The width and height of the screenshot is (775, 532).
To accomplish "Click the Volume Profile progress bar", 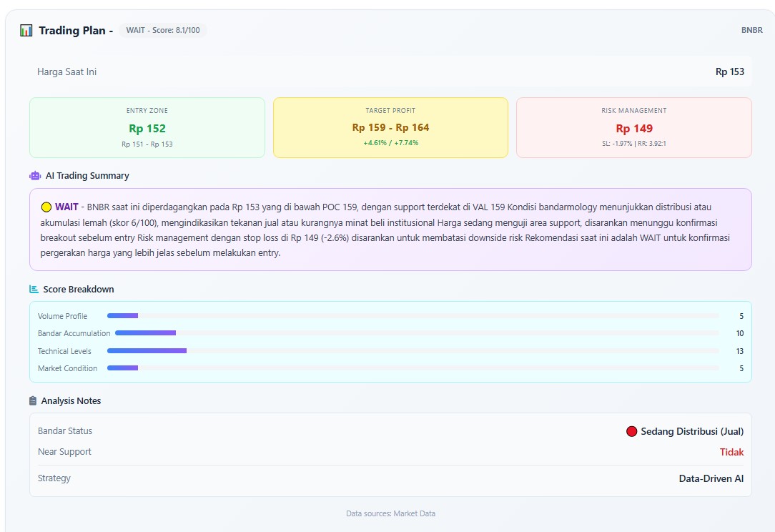I will click(x=413, y=316).
